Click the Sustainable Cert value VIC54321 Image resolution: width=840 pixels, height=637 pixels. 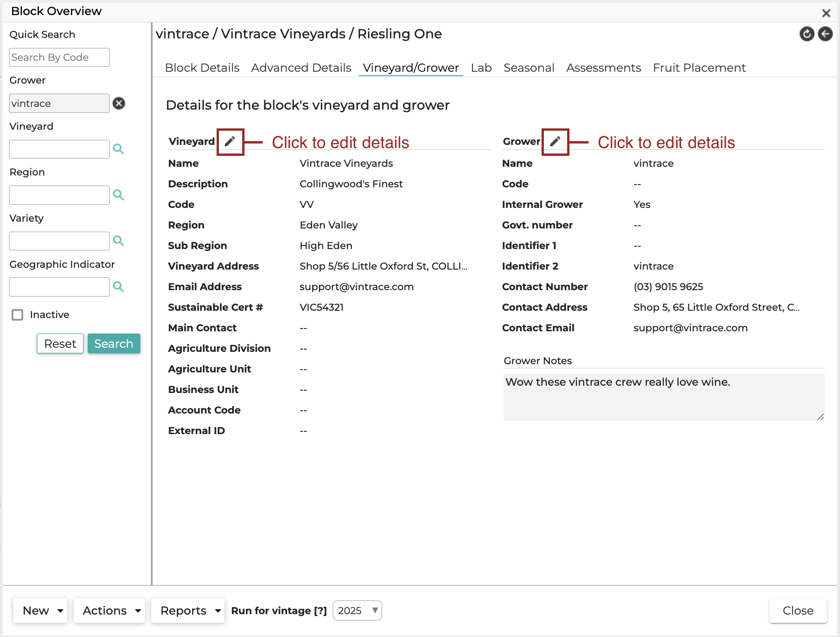click(x=321, y=308)
